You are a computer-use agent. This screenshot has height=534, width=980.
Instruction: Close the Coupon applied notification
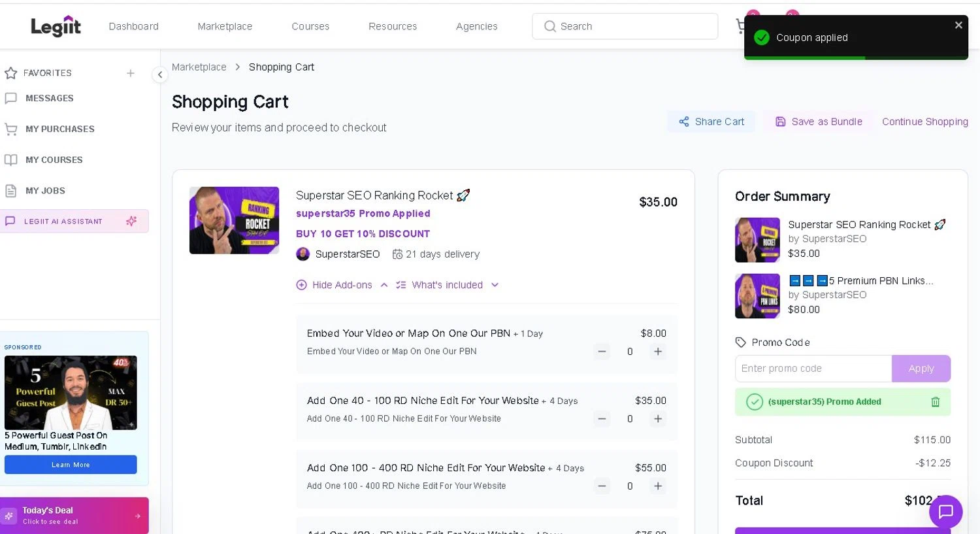point(958,25)
